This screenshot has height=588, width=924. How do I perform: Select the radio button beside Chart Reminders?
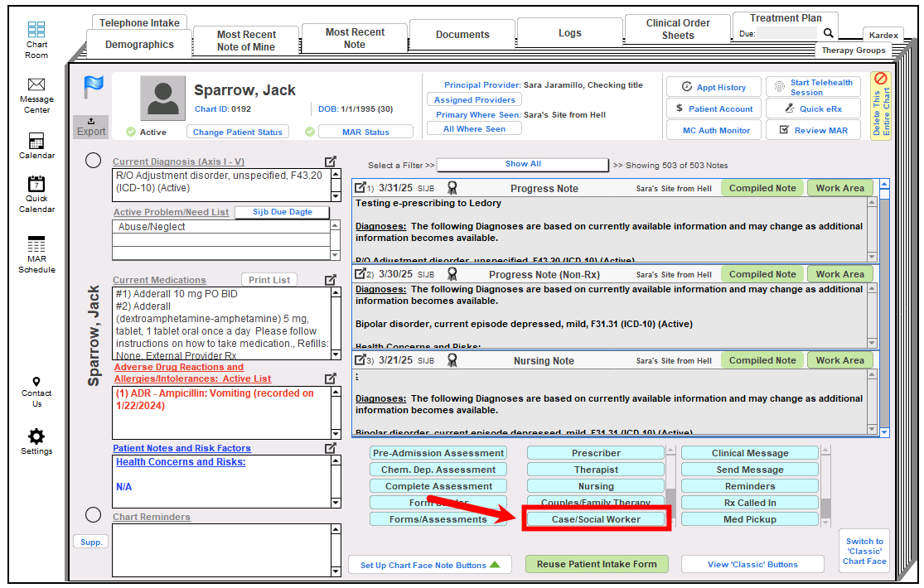94,514
